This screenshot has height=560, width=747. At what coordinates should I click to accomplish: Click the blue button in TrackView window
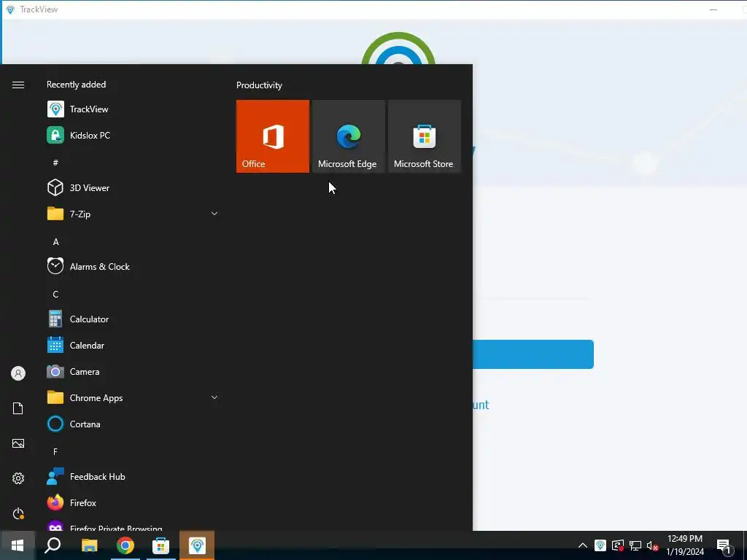point(533,354)
